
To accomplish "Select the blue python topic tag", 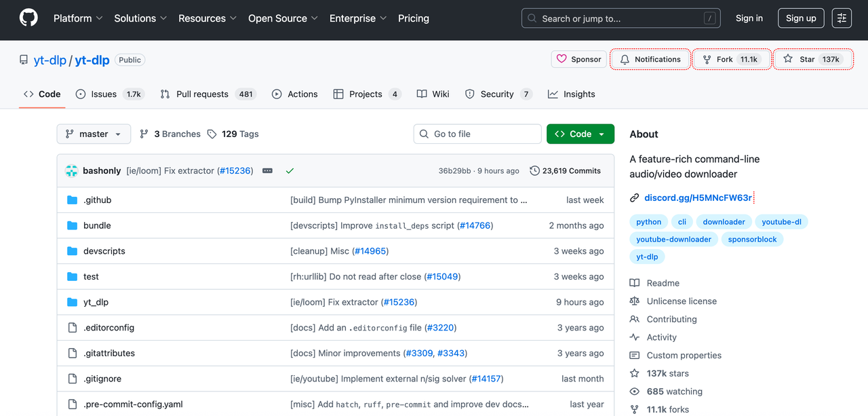I will (x=648, y=222).
